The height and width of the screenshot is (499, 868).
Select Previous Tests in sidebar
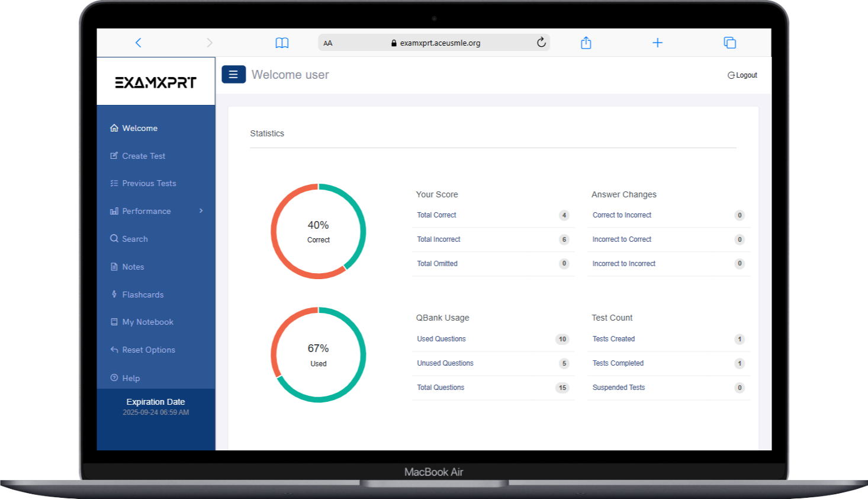coord(149,184)
